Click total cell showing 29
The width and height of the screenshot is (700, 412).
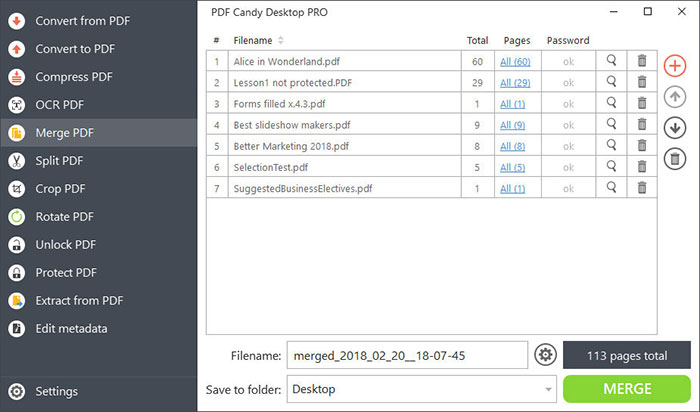coord(477,83)
